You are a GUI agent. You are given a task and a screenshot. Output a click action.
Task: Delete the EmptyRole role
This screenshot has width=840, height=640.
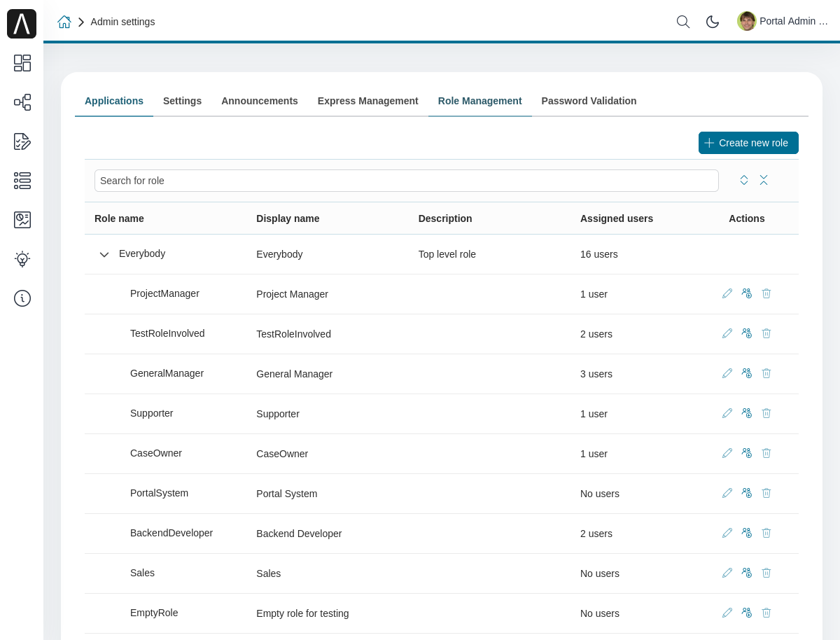[766, 613]
